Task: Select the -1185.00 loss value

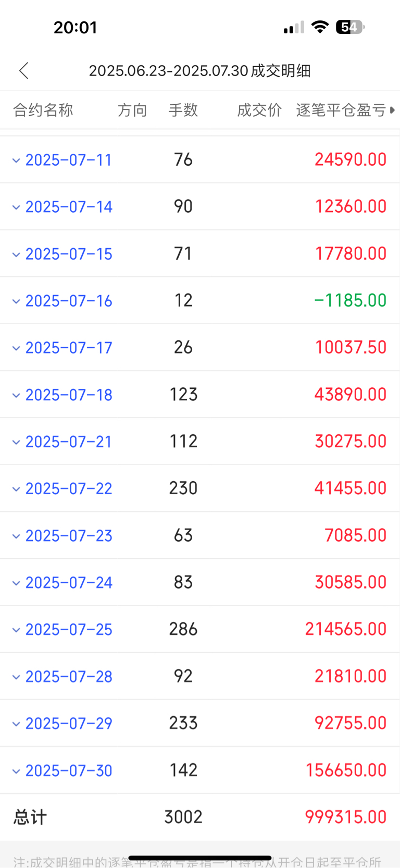Action: pos(351,300)
